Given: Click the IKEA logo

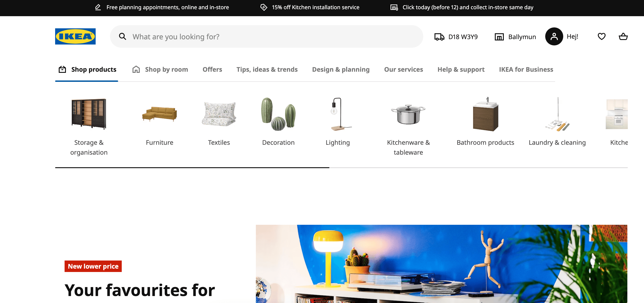Looking at the screenshot, I should click(75, 36).
